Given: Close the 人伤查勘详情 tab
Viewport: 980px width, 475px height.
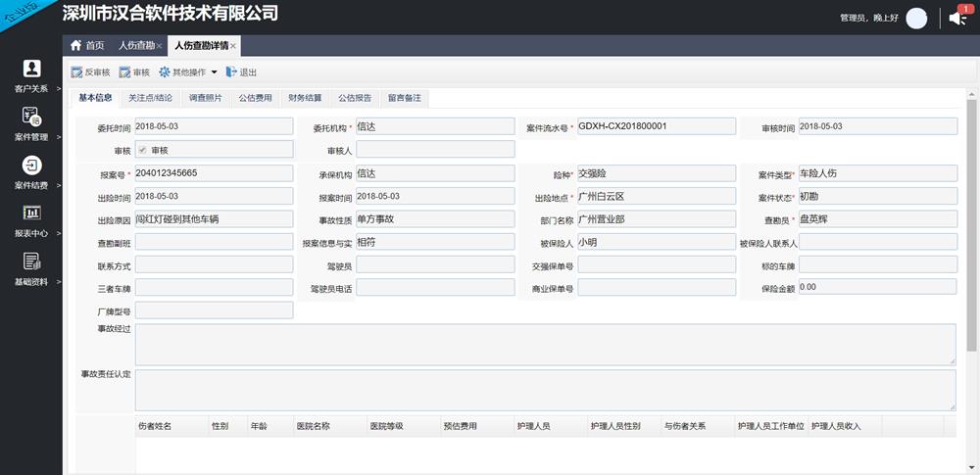Looking at the screenshot, I should (233, 46).
